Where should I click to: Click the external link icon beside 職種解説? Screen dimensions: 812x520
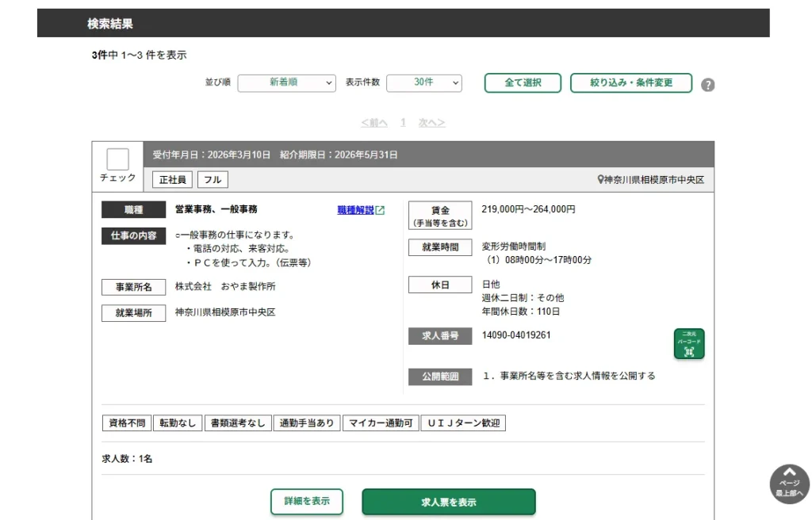380,210
